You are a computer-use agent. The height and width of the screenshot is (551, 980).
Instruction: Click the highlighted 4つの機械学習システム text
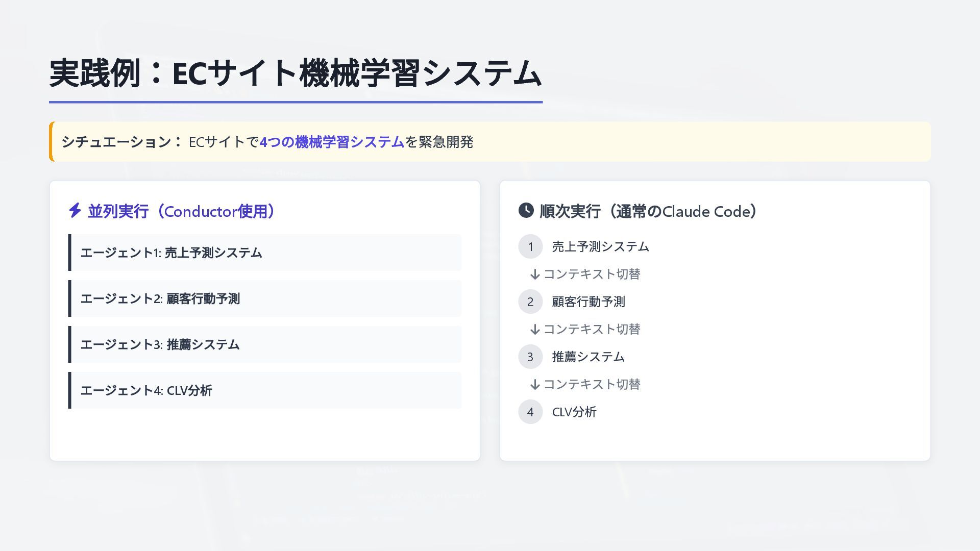click(x=332, y=142)
